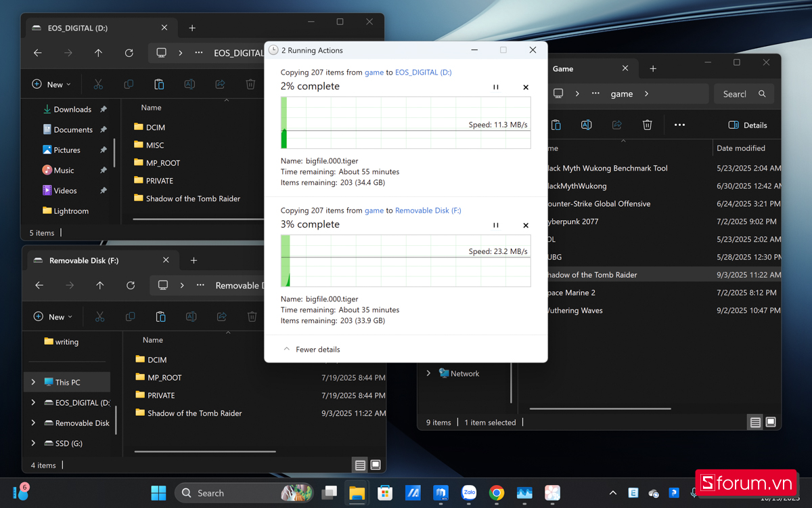Select the Cyberpunk 2077 folder
Screen dimensions: 812x508
(x=572, y=221)
